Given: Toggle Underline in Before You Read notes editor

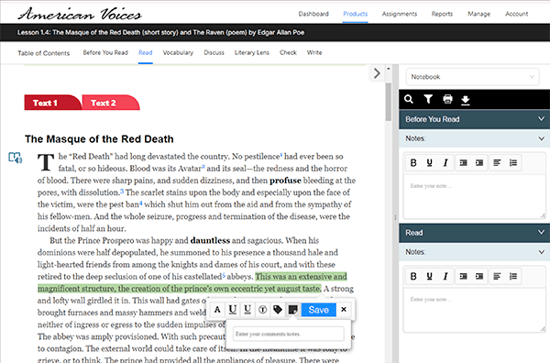Looking at the screenshot, I should click(x=429, y=163).
